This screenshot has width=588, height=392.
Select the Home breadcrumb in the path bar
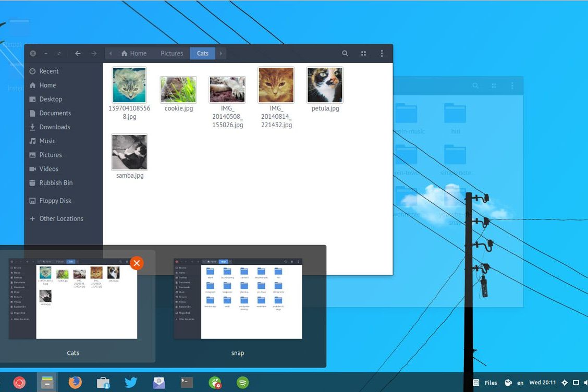tap(133, 53)
